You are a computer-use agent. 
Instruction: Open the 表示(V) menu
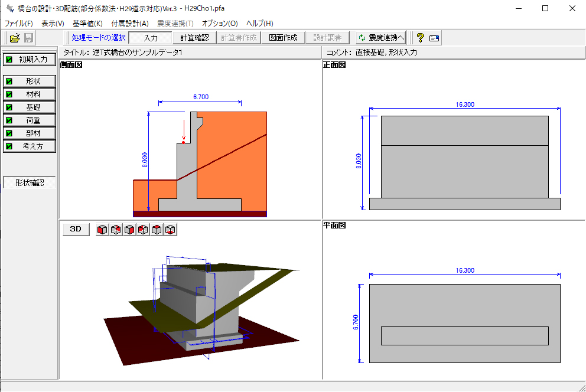click(53, 23)
